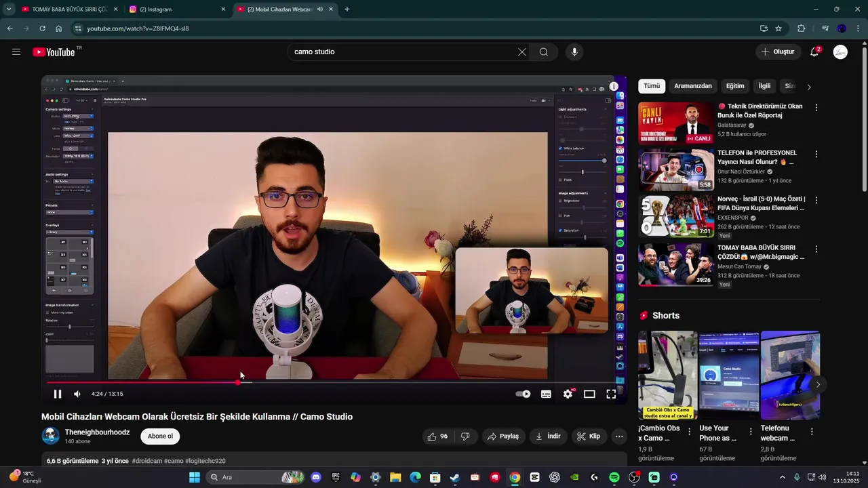
Task: Select the Aramanızdan filter chip
Action: pos(693,86)
